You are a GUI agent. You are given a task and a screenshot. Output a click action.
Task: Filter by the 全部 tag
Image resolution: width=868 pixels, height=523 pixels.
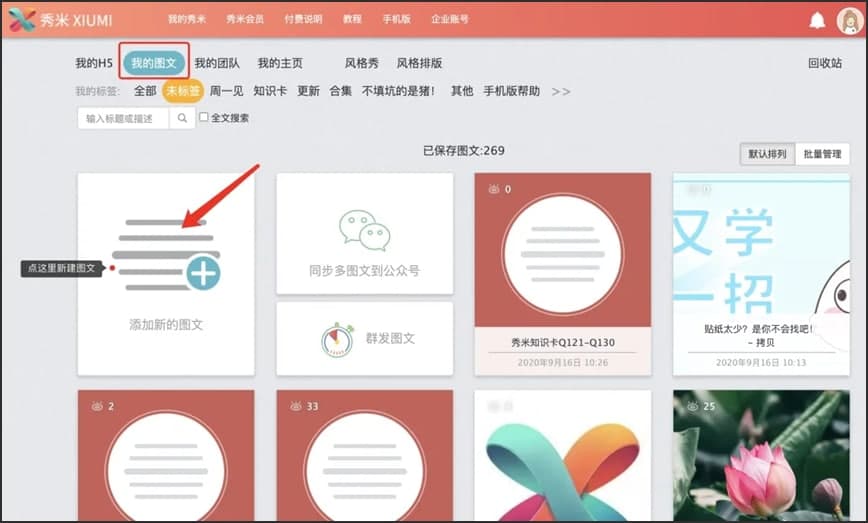click(x=145, y=91)
